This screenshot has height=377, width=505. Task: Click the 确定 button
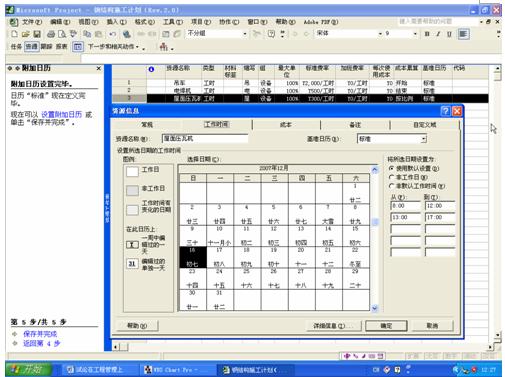[386, 326]
